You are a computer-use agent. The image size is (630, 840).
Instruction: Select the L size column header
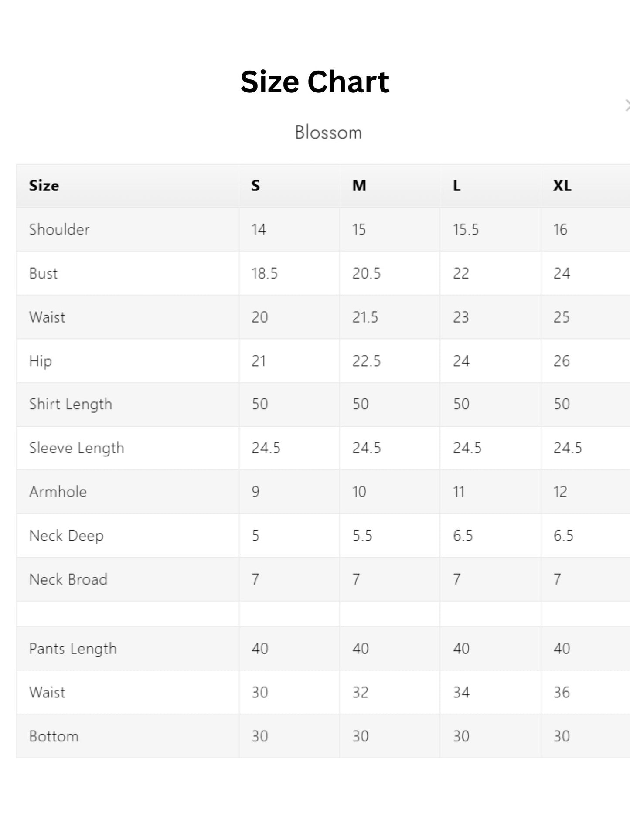pos(456,186)
